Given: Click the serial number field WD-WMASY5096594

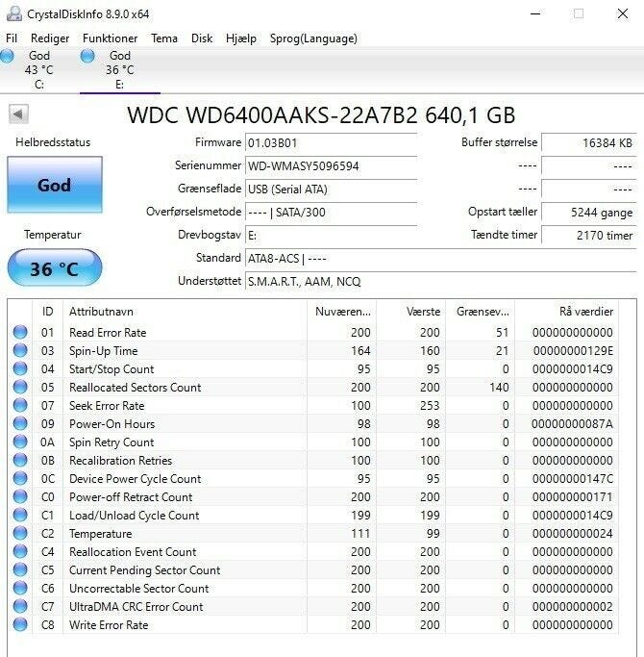Looking at the screenshot, I should pos(331,165).
